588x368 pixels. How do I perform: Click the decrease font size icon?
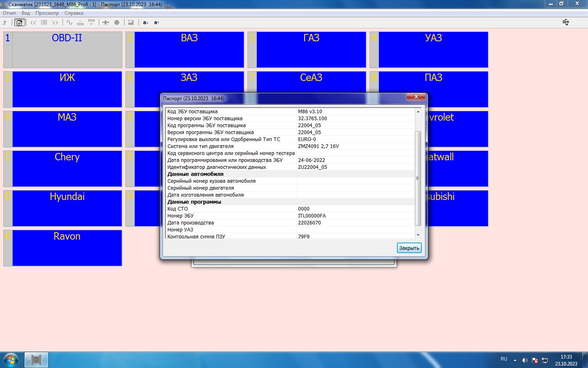[x=145, y=22]
